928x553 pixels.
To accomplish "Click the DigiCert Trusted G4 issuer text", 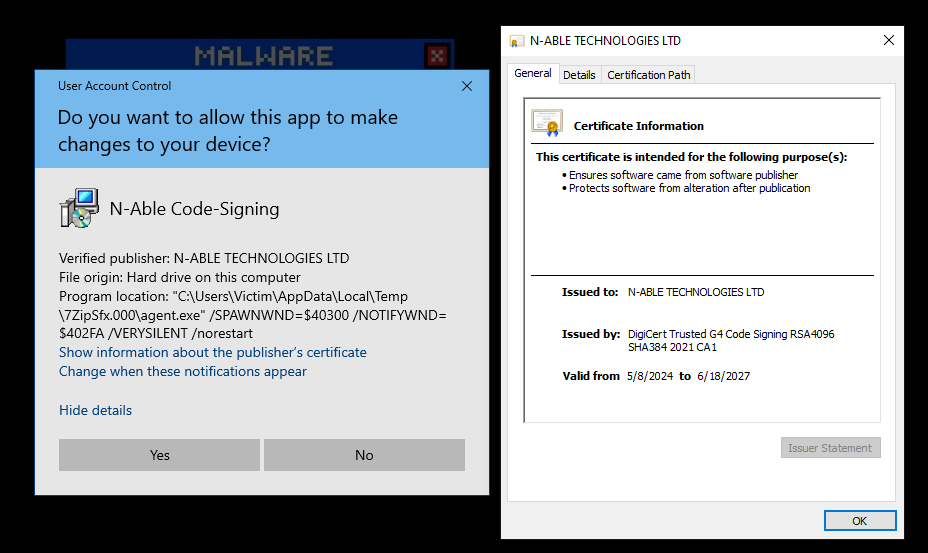I will tap(731, 340).
